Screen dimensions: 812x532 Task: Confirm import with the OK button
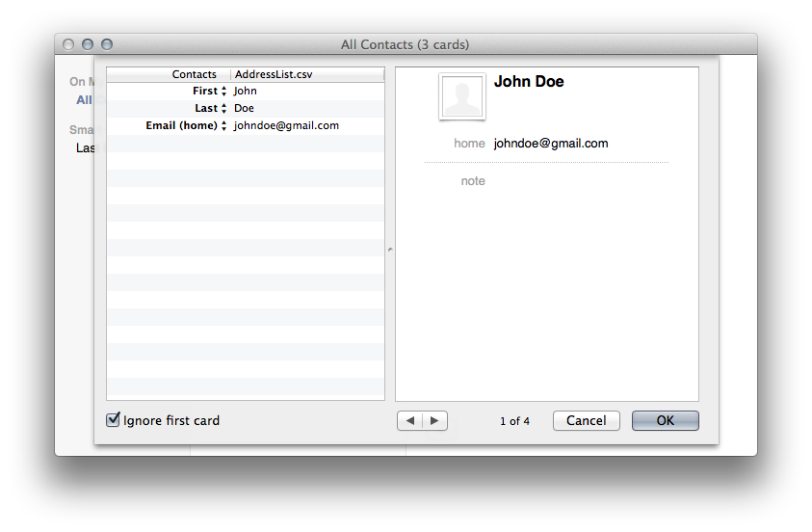pyautogui.click(x=666, y=420)
